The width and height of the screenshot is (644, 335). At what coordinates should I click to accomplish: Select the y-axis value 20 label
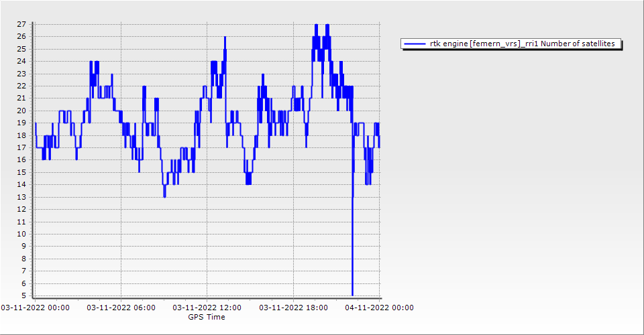[21, 111]
